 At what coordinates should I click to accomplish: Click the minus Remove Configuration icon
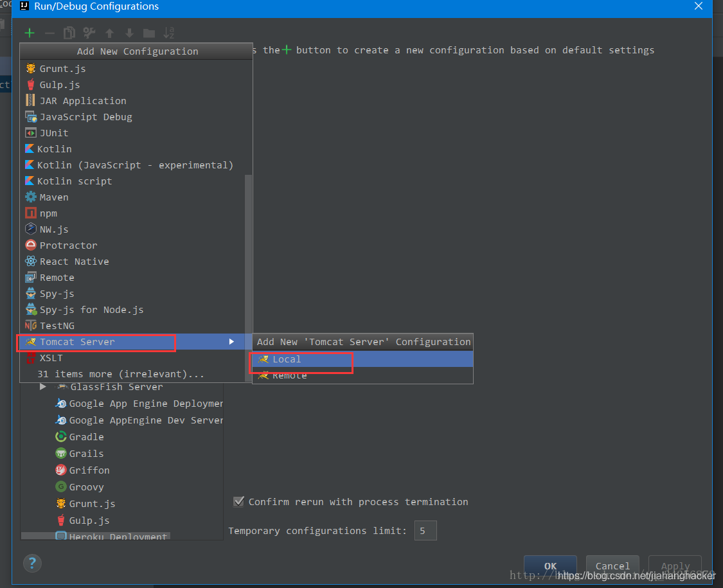point(49,33)
